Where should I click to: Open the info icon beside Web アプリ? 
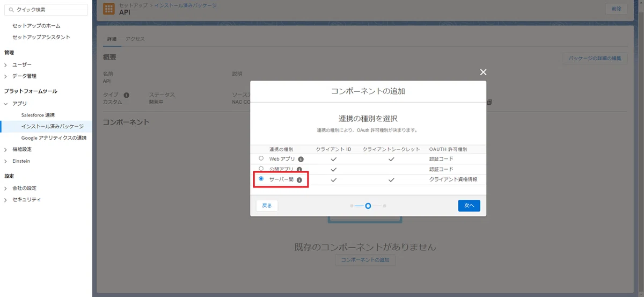tap(301, 159)
